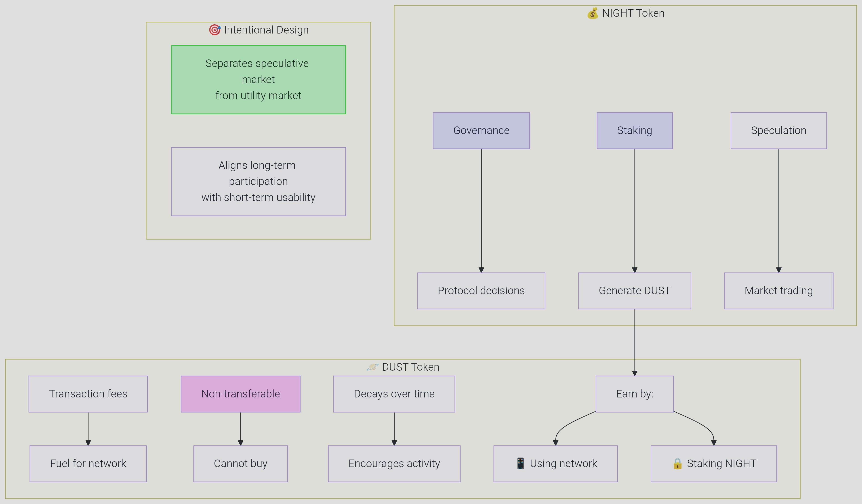This screenshot has height=504, width=862.
Task: Click the target icon beside Intentional Design
Action: point(215,30)
